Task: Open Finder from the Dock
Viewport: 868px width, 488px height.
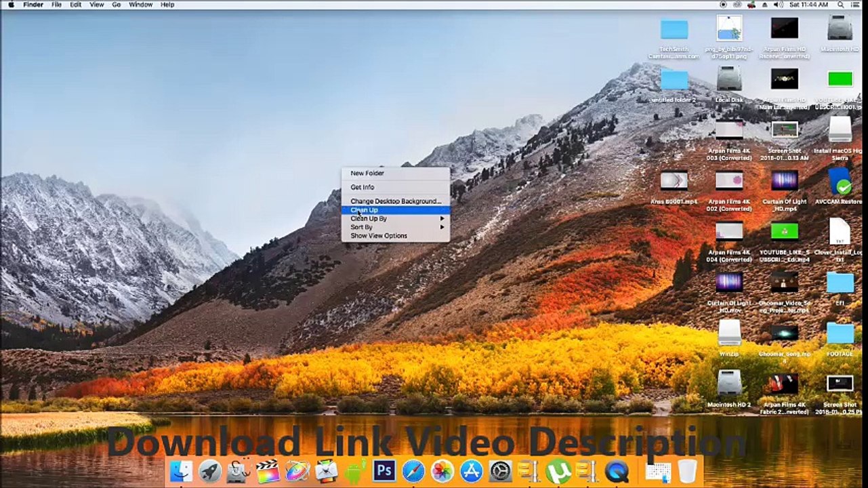Action: pyautogui.click(x=181, y=471)
